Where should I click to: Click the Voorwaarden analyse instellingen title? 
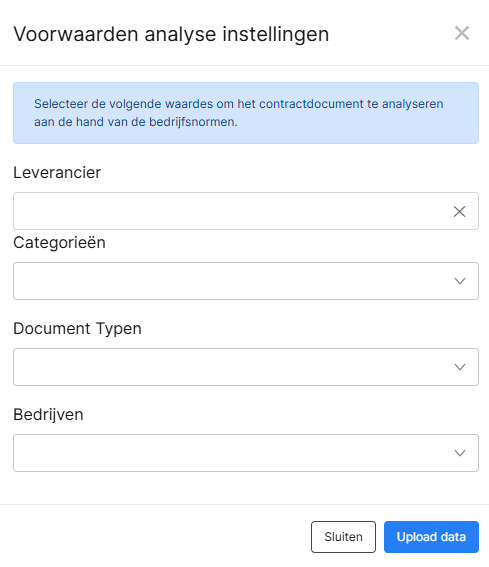pyautogui.click(x=171, y=34)
